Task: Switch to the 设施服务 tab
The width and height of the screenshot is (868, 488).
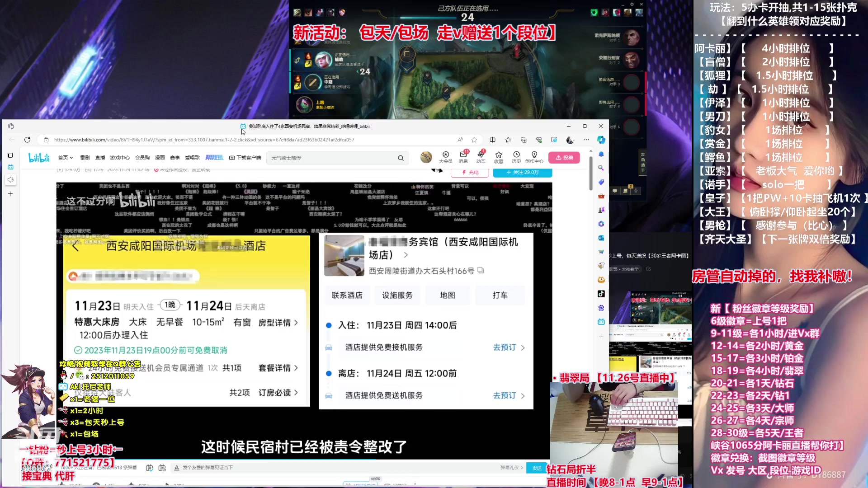Action: point(397,295)
